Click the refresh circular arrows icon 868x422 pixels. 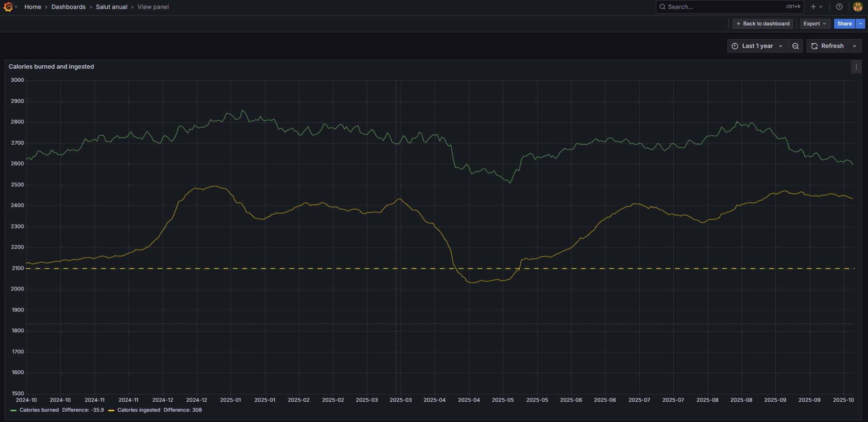814,46
